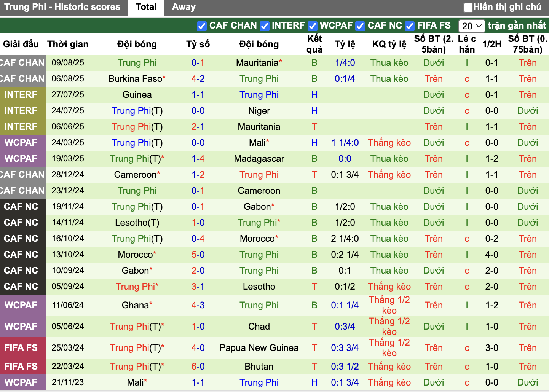This screenshot has width=549, height=392.
Task: Click the KQ tỷ lệ column header
Action: click(389, 44)
